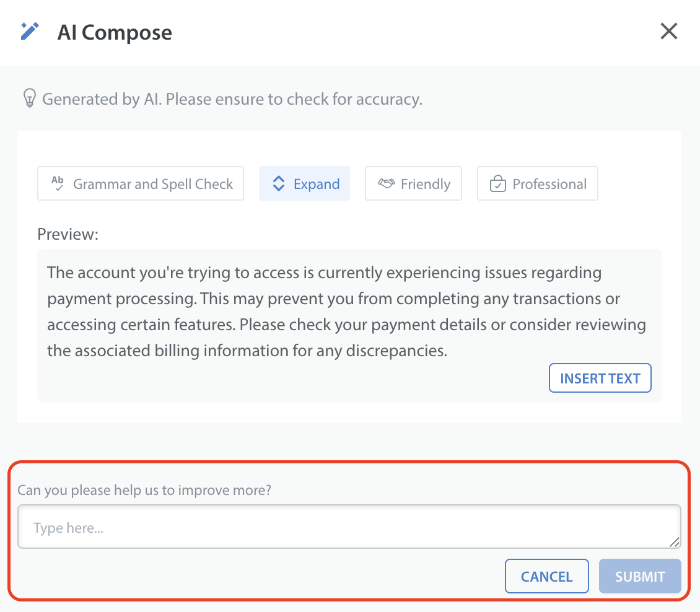Viewport: 700px width, 612px height.
Task: Click the handshake icon for Friendly
Action: point(386,184)
